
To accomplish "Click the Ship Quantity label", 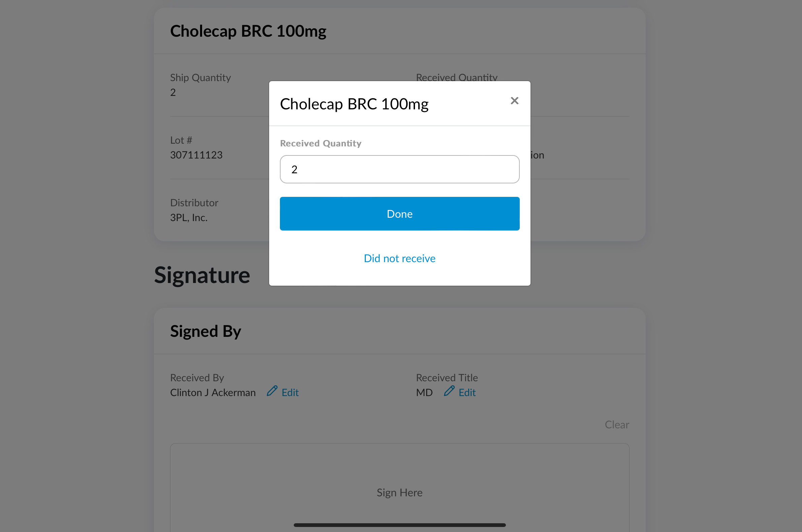I will tap(200, 78).
